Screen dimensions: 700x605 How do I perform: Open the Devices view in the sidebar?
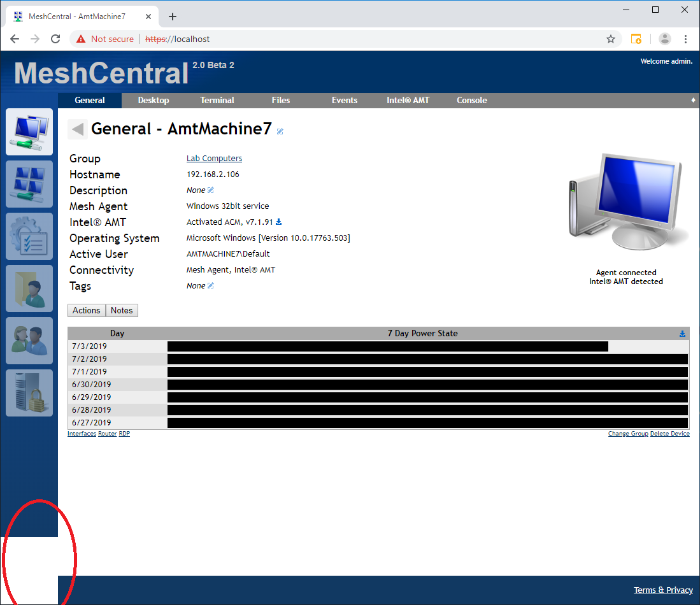29,132
